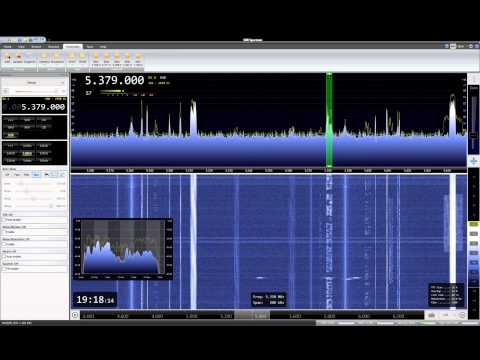Click the yellow color button in the right sidebar
The width and height of the screenshot is (480, 360).
click(474, 224)
